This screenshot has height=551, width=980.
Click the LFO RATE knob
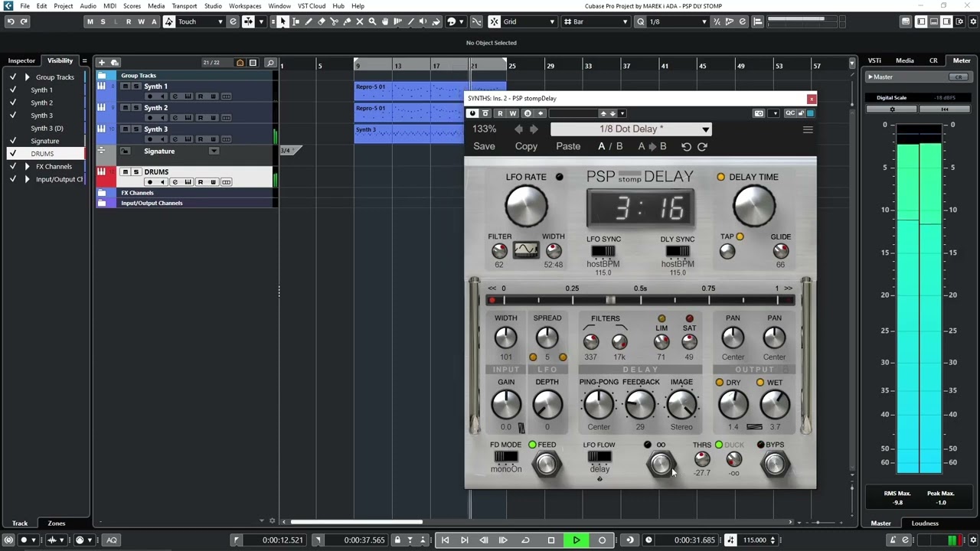pos(526,207)
